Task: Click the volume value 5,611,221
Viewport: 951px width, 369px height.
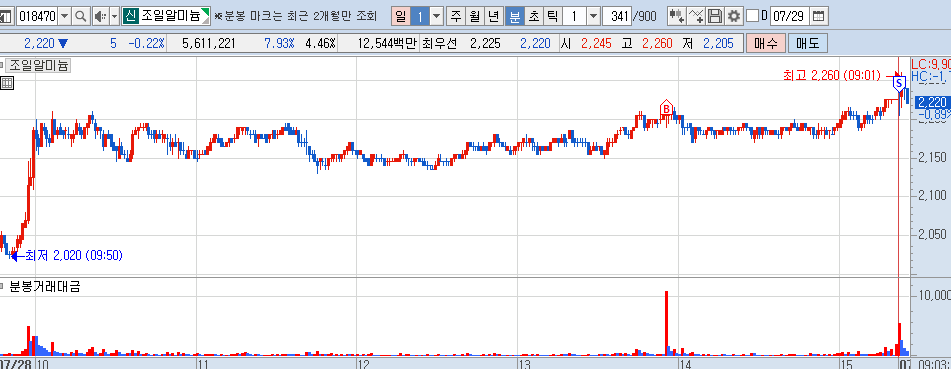Action: pos(209,43)
